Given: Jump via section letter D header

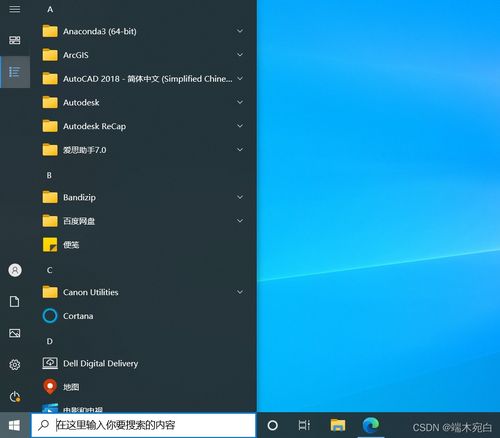Looking at the screenshot, I should [50, 341].
